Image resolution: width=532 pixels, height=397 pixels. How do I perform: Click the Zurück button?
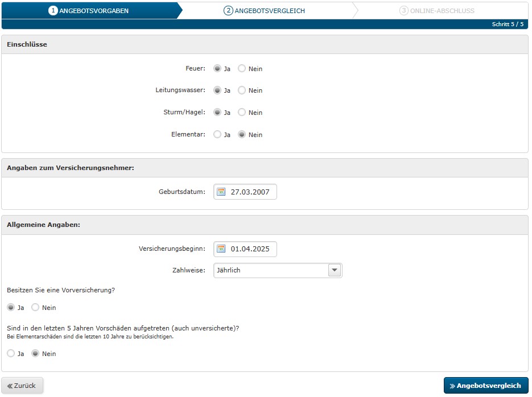22,386
